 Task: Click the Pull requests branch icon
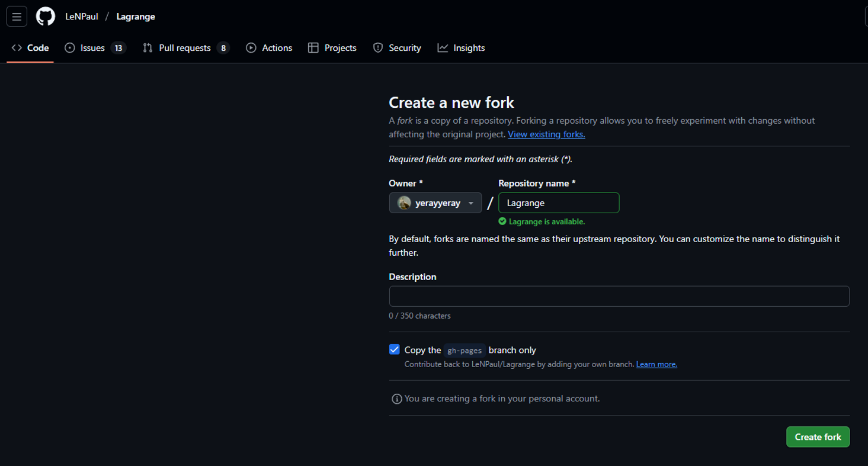(147, 47)
